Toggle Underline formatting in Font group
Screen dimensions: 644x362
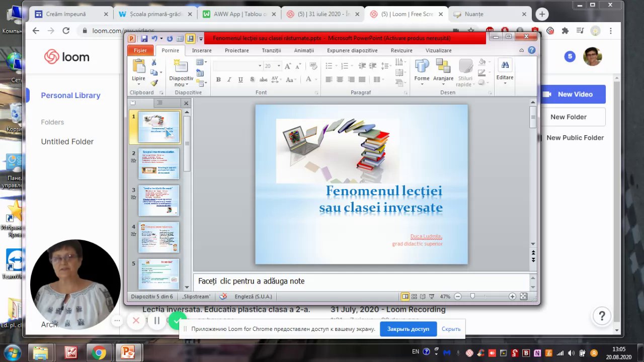coord(240,79)
